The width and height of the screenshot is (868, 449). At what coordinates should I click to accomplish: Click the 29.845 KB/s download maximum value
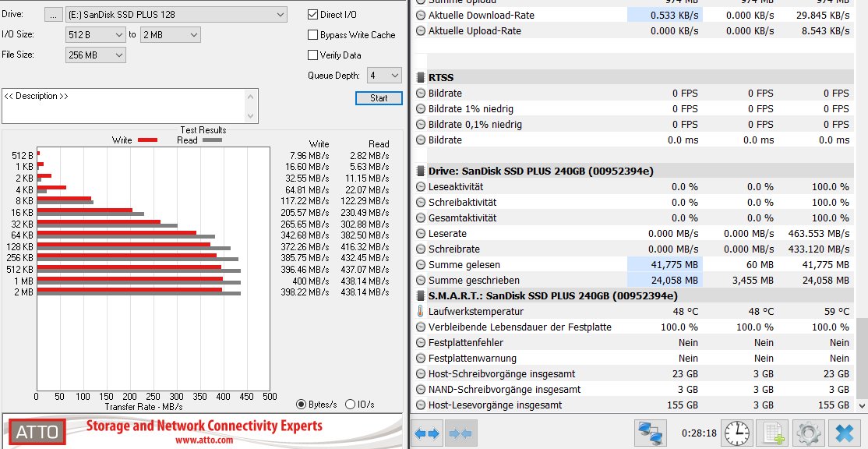pos(821,16)
